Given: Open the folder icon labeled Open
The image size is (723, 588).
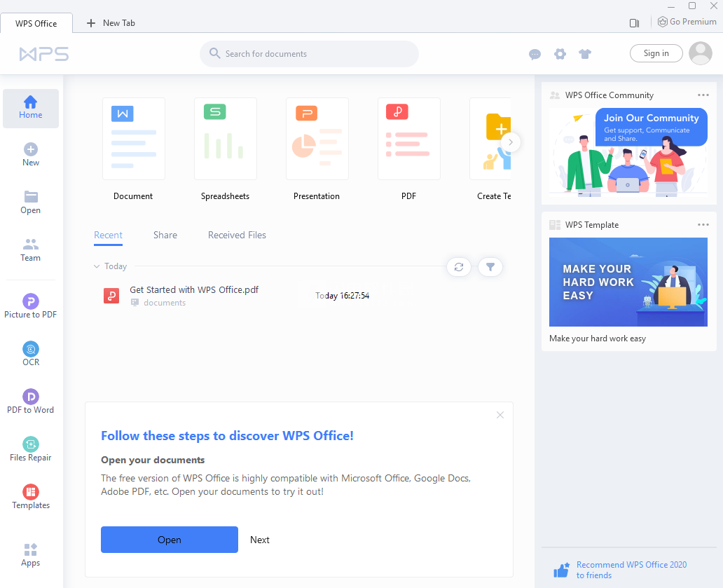Looking at the screenshot, I should (30, 203).
